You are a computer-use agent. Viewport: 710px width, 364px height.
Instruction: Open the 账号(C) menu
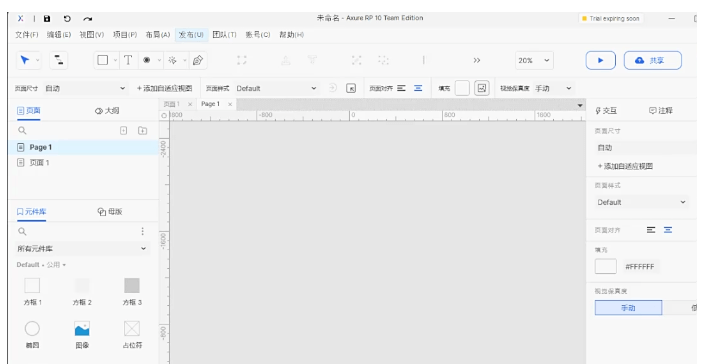[258, 34]
